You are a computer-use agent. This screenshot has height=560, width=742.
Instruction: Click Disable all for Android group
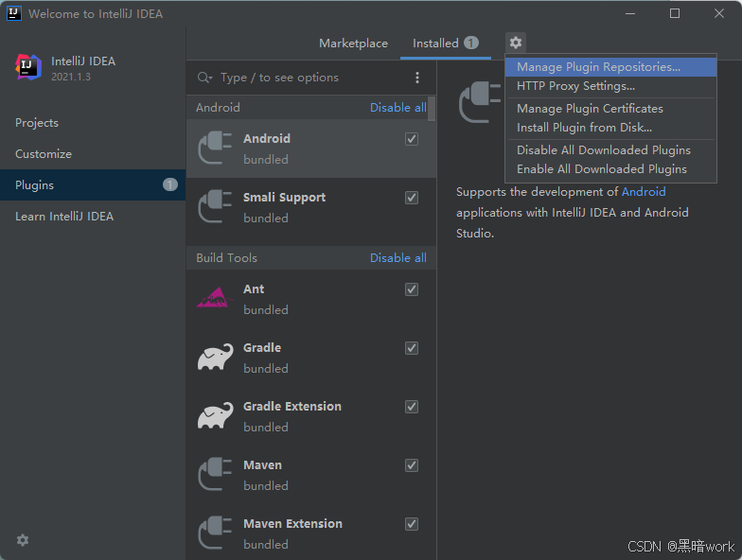coord(397,108)
